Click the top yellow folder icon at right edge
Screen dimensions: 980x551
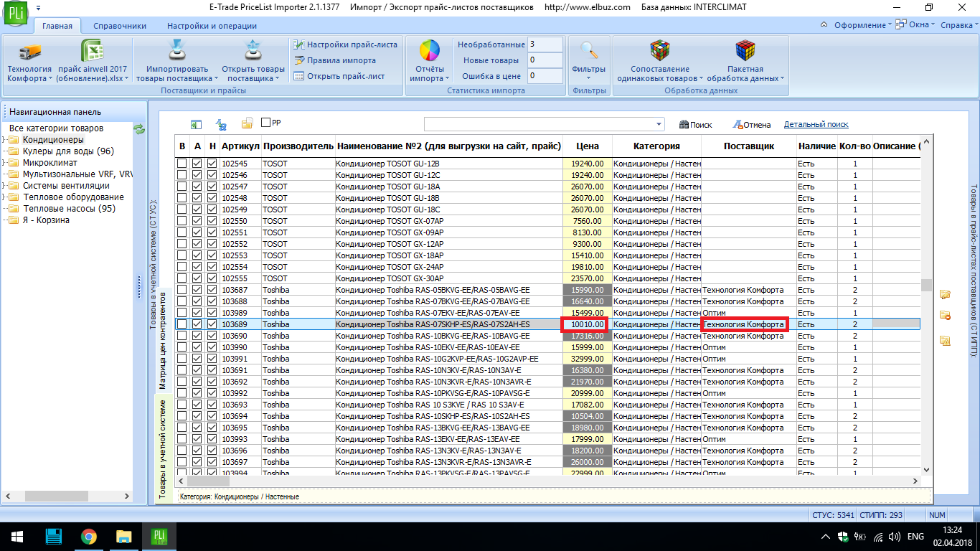click(x=945, y=294)
